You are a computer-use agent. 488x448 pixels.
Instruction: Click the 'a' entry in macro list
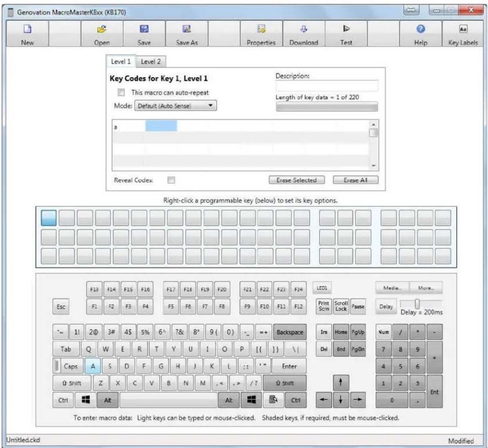[115, 127]
